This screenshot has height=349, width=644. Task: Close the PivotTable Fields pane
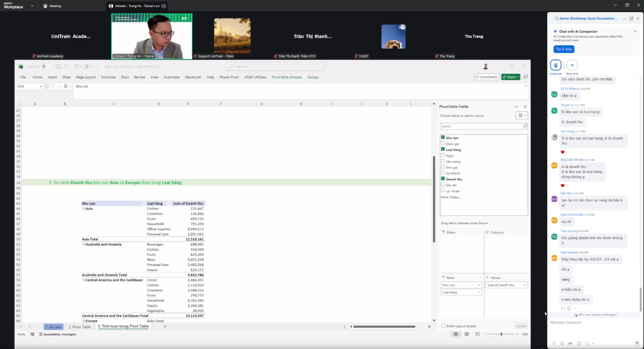525,107
